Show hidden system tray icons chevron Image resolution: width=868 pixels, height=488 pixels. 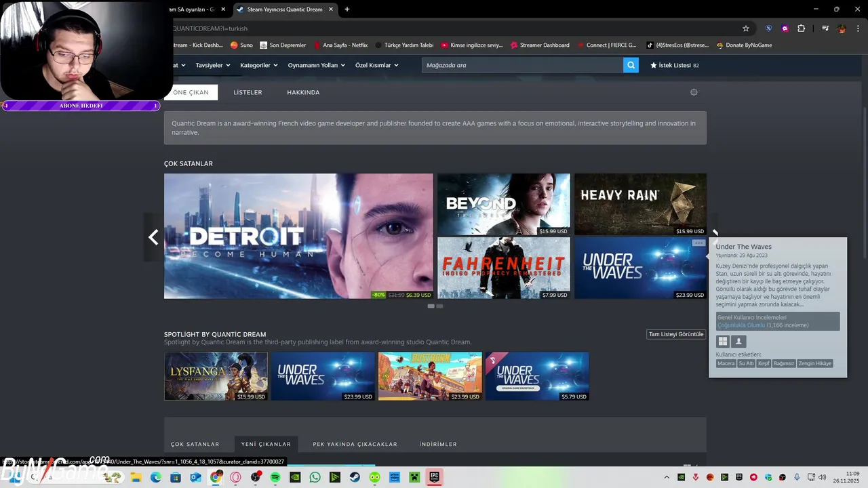(x=667, y=477)
